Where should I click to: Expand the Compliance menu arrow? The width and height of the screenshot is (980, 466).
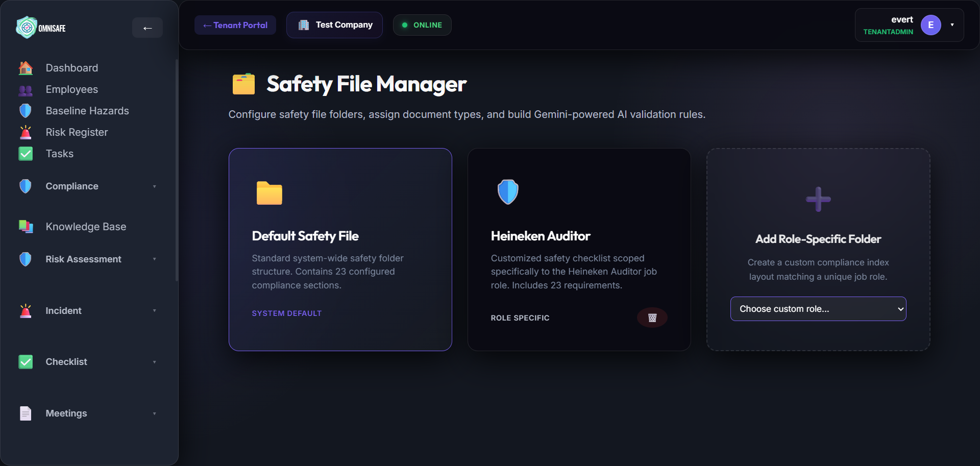154,186
